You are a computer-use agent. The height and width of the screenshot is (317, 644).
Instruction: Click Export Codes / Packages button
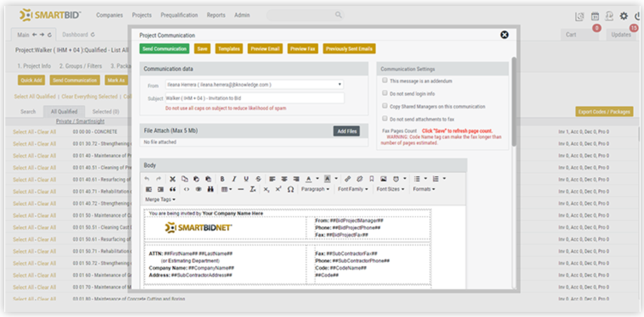tap(605, 112)
